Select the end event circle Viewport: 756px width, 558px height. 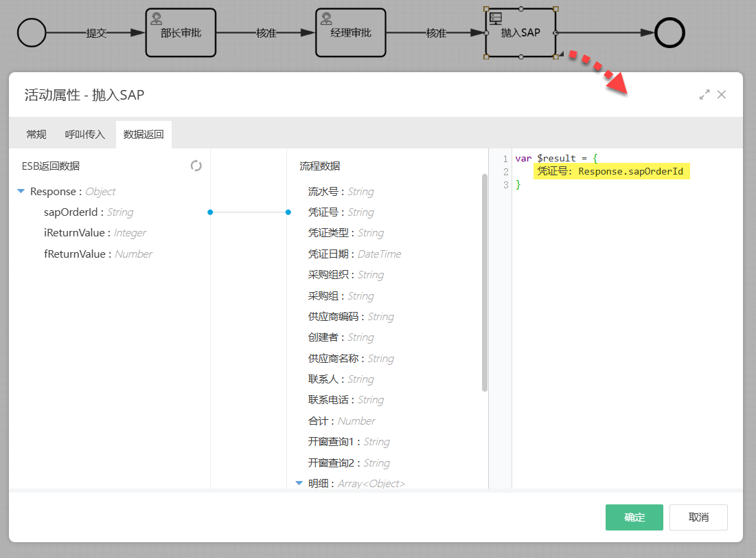point(669,32)
